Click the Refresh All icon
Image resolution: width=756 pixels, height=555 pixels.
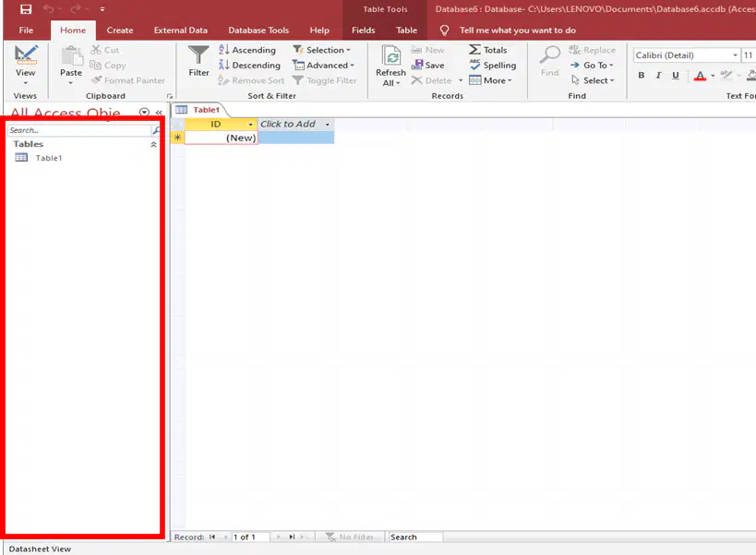[x=391, y=55]
